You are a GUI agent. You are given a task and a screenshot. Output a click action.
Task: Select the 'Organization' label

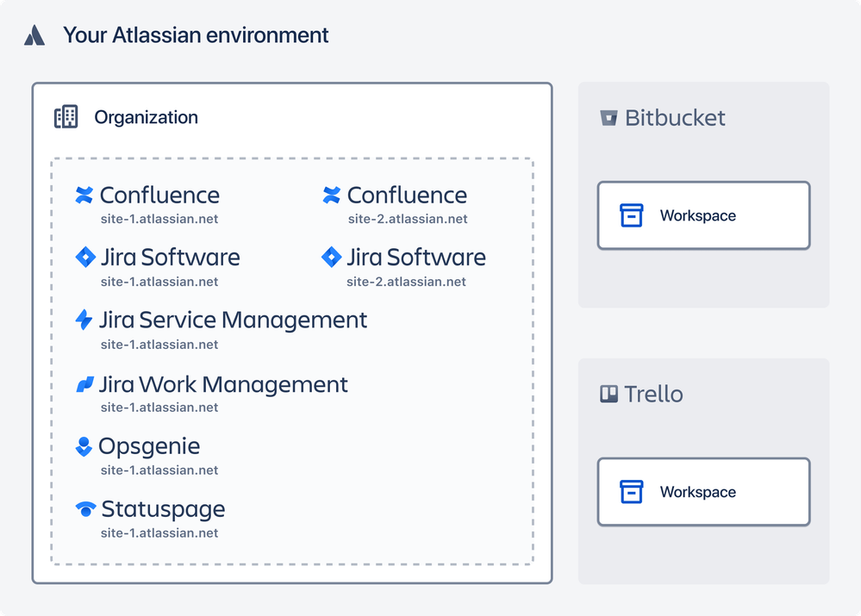[x=146, y=117]
